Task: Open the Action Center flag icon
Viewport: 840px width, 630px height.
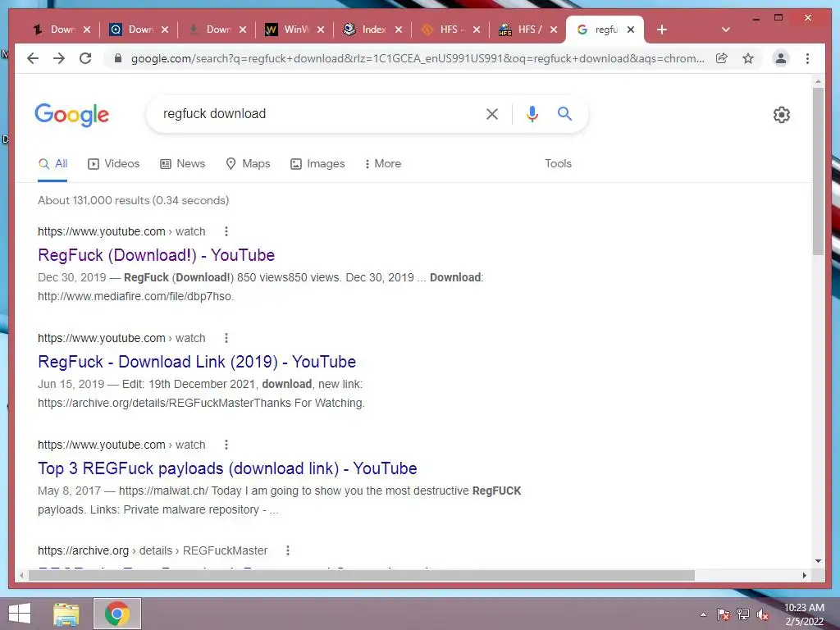Action: [x=724, y=614]
